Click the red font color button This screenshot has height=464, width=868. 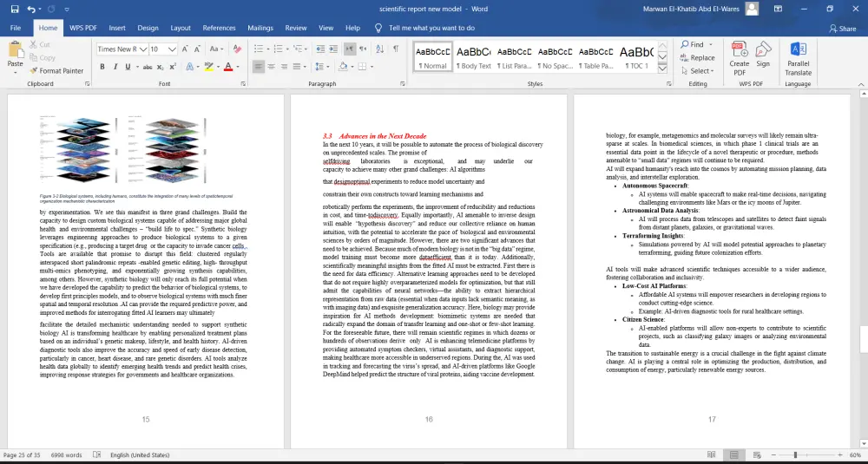227,67
